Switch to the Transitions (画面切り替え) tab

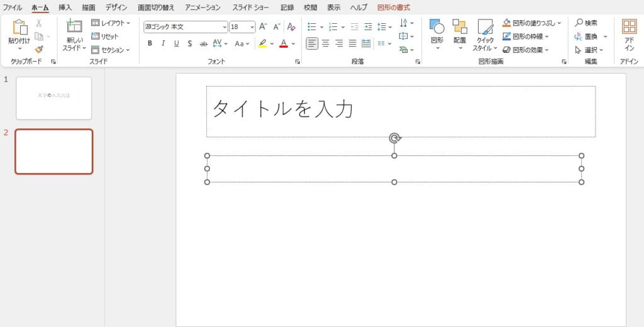pyautogui.click(x=156, y=8)
